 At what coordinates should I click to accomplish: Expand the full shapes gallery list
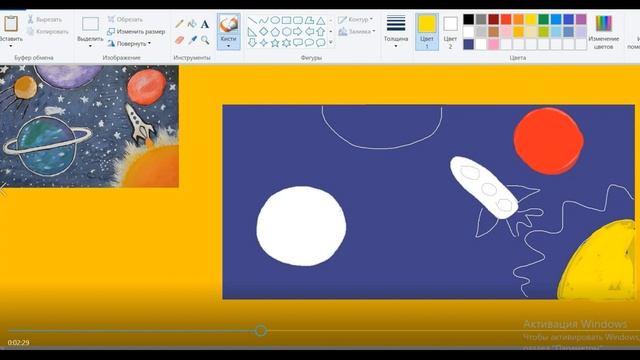[331, 42]
